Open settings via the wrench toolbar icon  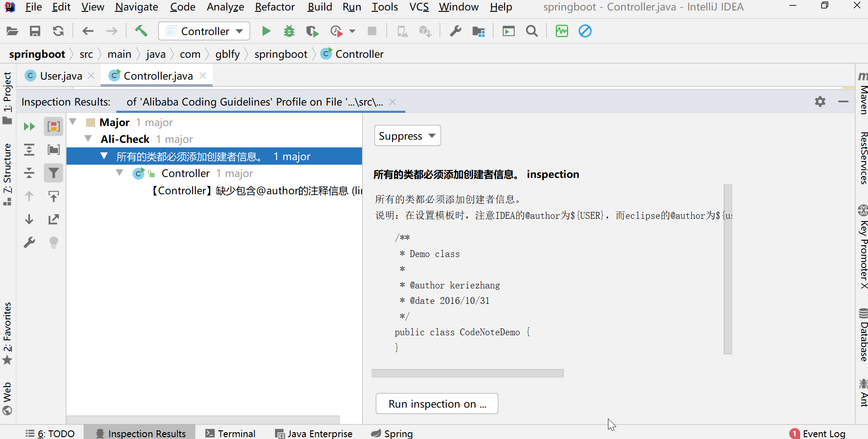tap(455, 31)
